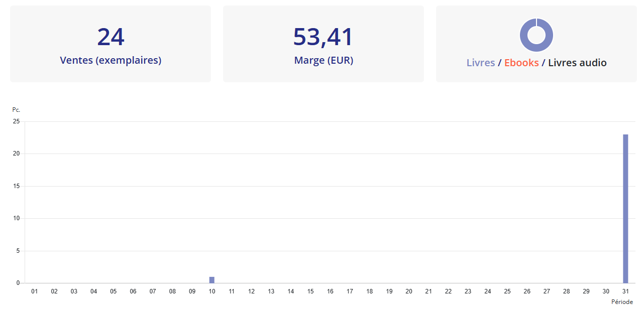Click the "Période" axis title
Viewport: 644px width, 313px height.
point(622,302)
